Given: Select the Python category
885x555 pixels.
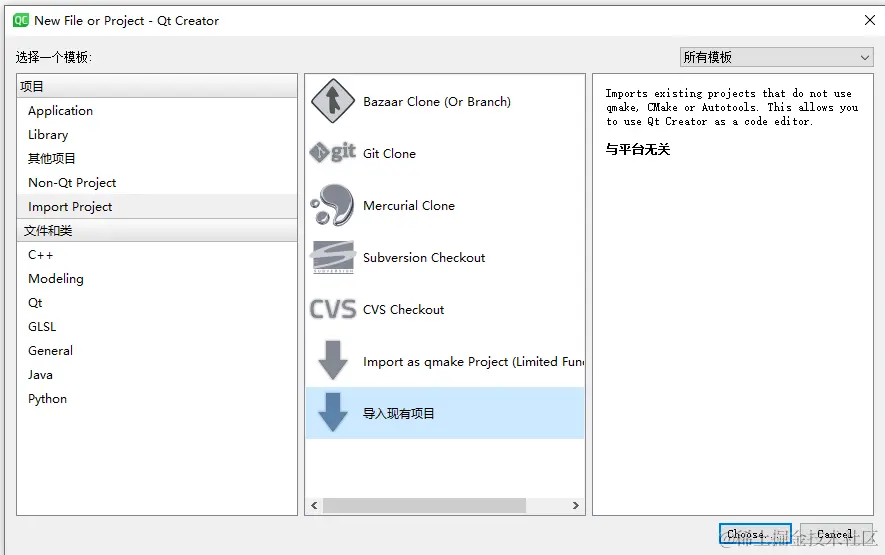Looking at the screenshot, I should click(x=157, y=399).
